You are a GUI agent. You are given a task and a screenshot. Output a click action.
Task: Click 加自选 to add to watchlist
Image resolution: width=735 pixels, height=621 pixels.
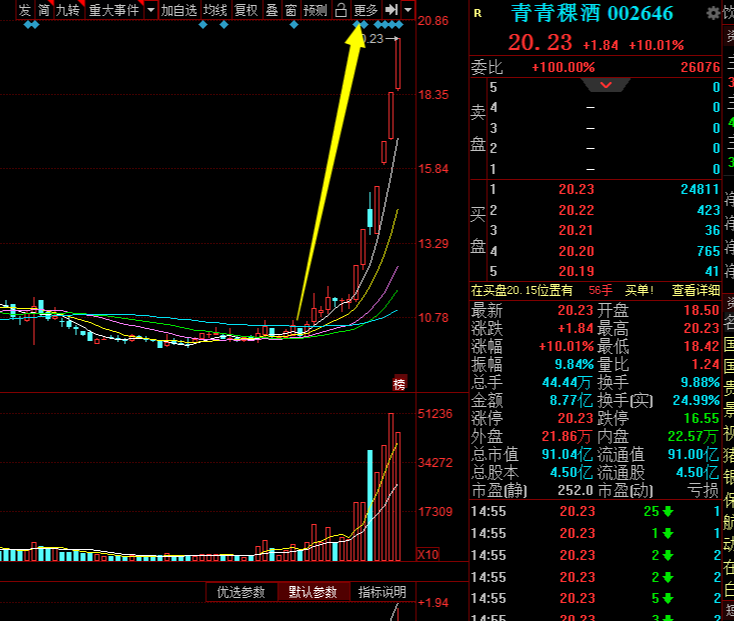[179, 9]
